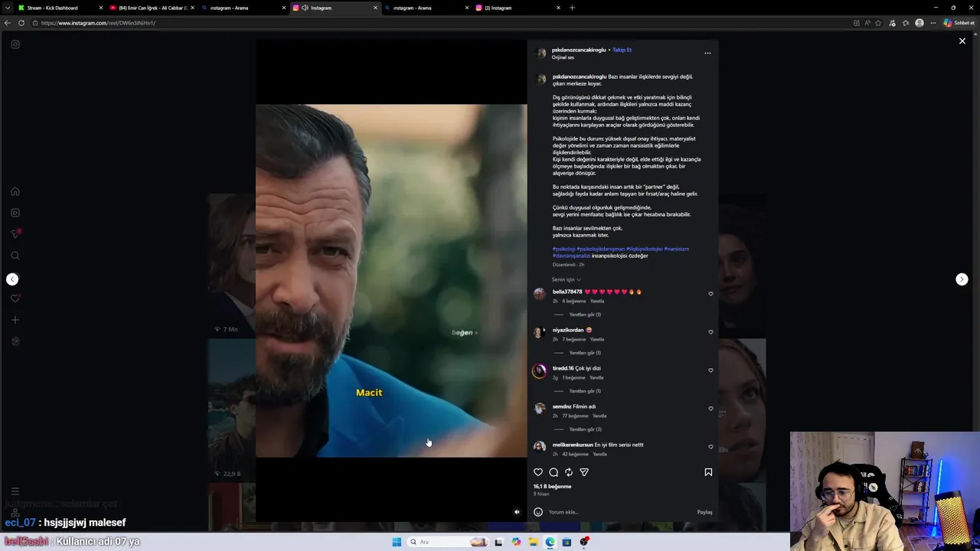Open the browser tab list dropdown

pos(8,8)
